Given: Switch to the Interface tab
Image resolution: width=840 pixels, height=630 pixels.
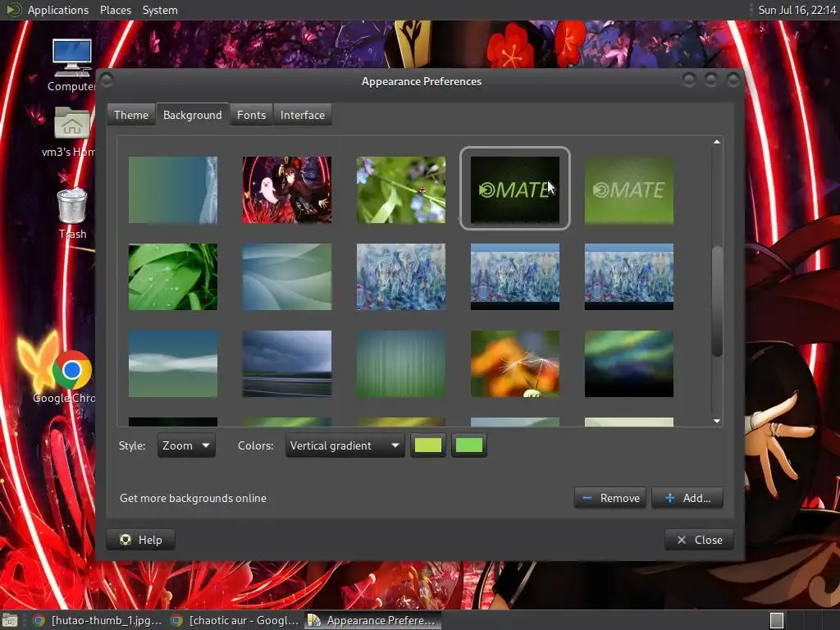Looking at the screenshot, I should [302, 115].
